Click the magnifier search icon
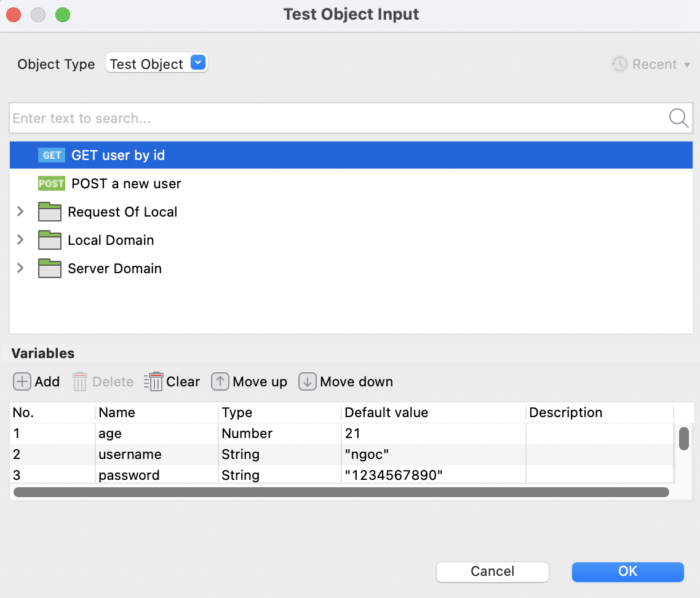700x598 pixels. [x=678, y=118]
